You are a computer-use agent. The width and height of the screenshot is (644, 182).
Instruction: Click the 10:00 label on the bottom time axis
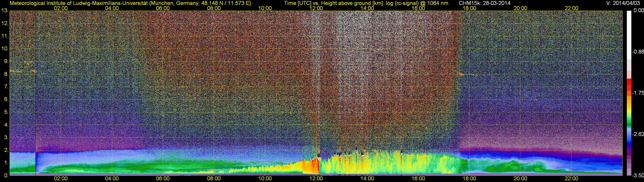coord(265,179)
